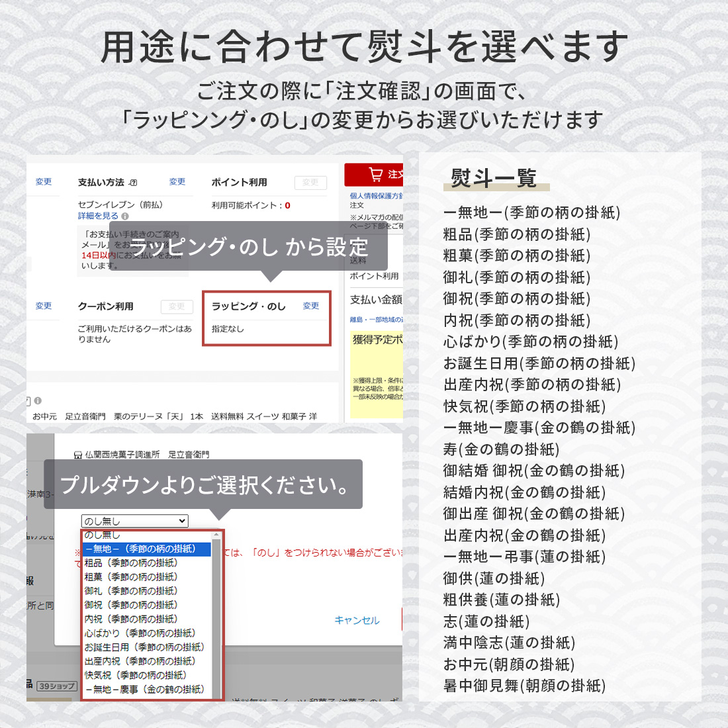Pick お誕生日用（季節の柄の掛紙） from the list

tap(144, 647)
